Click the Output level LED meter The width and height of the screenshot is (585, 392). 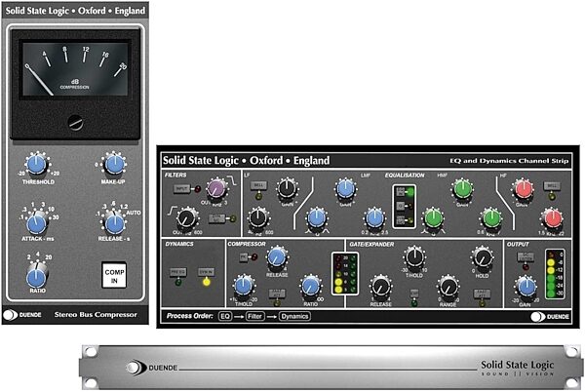555,274
